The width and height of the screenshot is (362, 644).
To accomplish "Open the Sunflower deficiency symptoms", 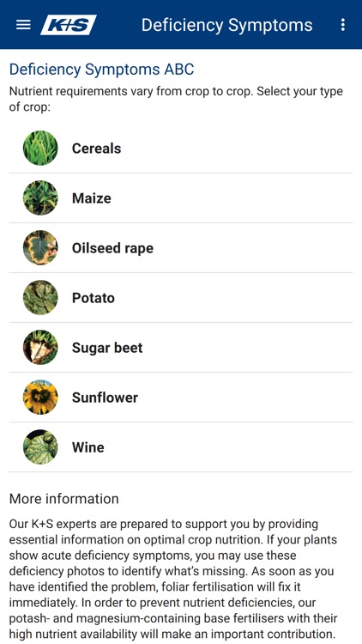I will [181, 398].
